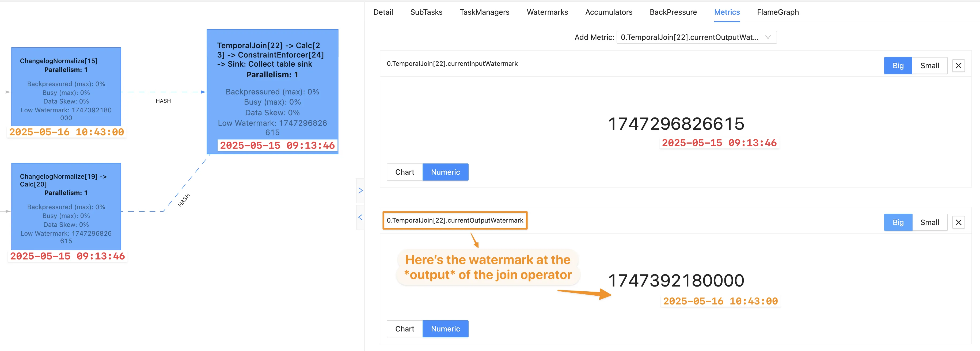Remove the currentOutputWatermark metric card
Image resolution: width=980 pixels, height=351 pixels.
pos(958,223)
